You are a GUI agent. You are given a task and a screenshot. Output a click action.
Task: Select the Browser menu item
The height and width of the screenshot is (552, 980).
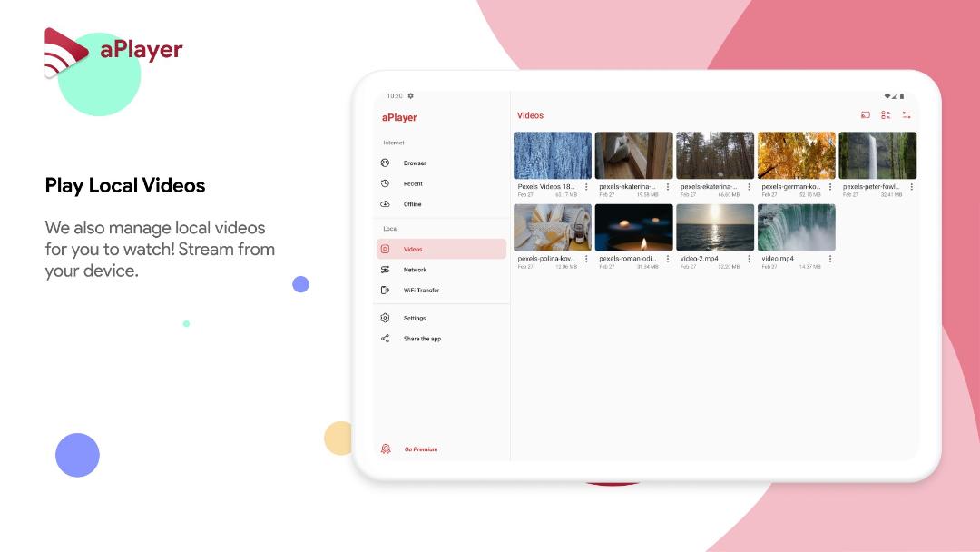coord(415,163)
